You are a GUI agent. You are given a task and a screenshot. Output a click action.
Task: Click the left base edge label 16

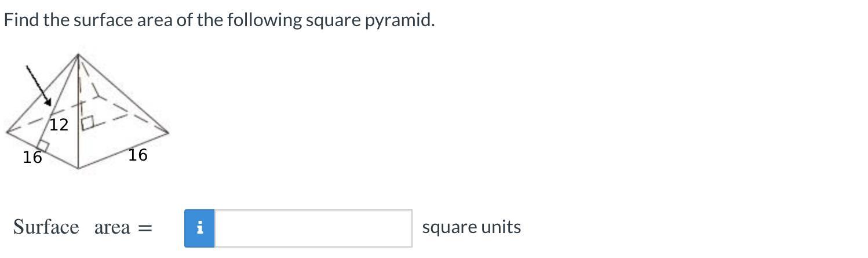tap(32, 157)
